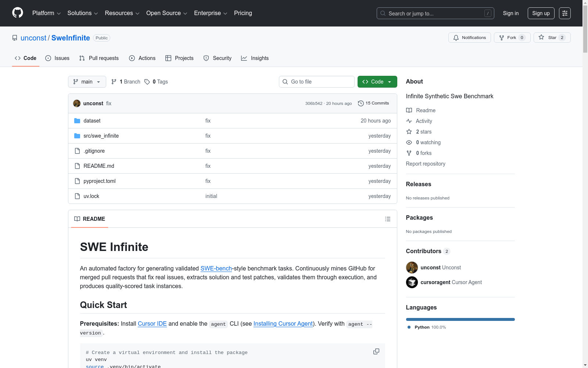This screenshot has height=368, width=588.
Task: Open the main branch switcher dropdown
Action: point(87,82)
